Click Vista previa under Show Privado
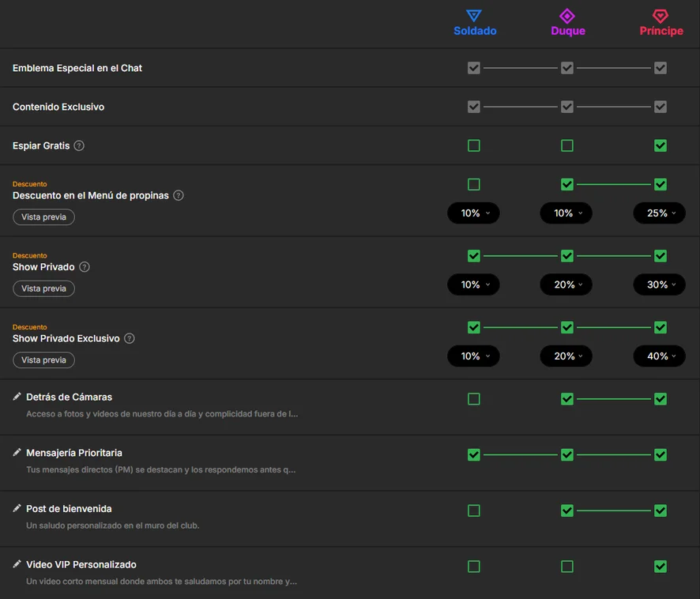The image size is (700, 599). [43, 288]
